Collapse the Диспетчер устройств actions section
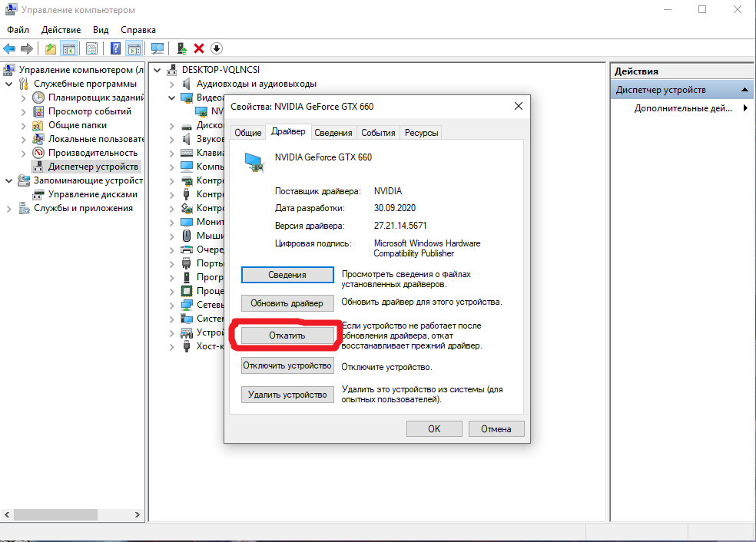Viewport: 756px width, 542px height. click(x=744, y=90)
